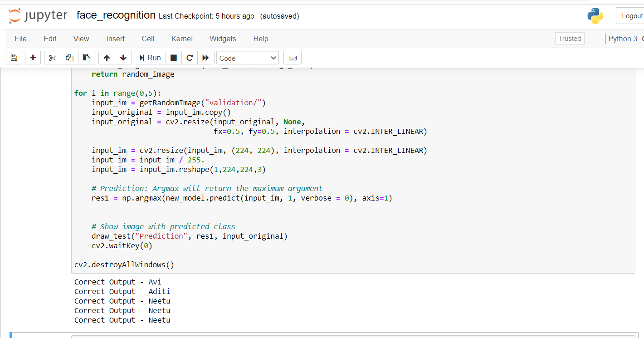The height and width of the screenshot is (338, 644).
Task: Copy selected cells icon
Action: (x=69, y=58)
